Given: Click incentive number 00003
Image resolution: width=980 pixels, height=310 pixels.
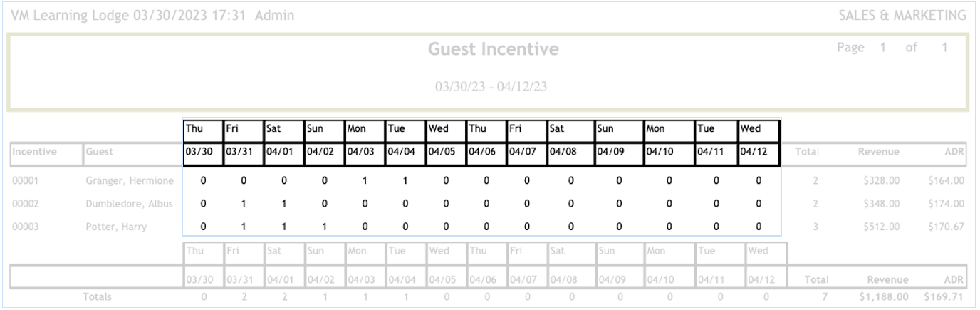Looking at the screenshot, I should click(25, 227).
